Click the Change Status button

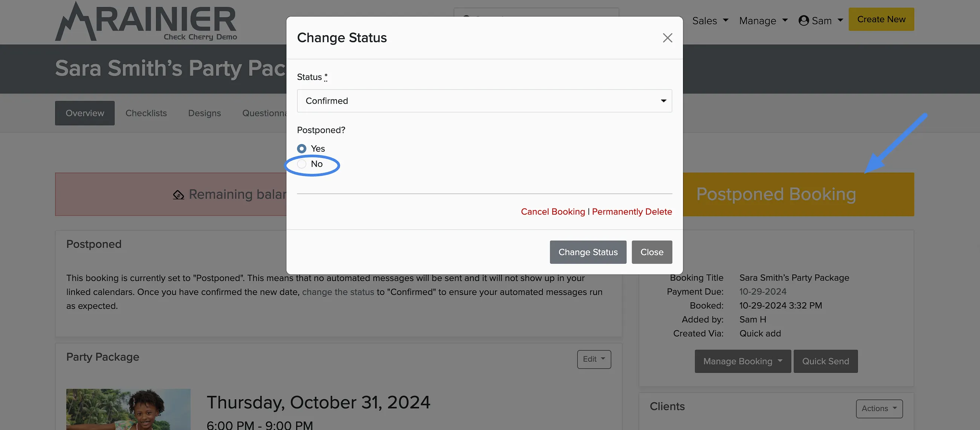[x=588, y=252]
